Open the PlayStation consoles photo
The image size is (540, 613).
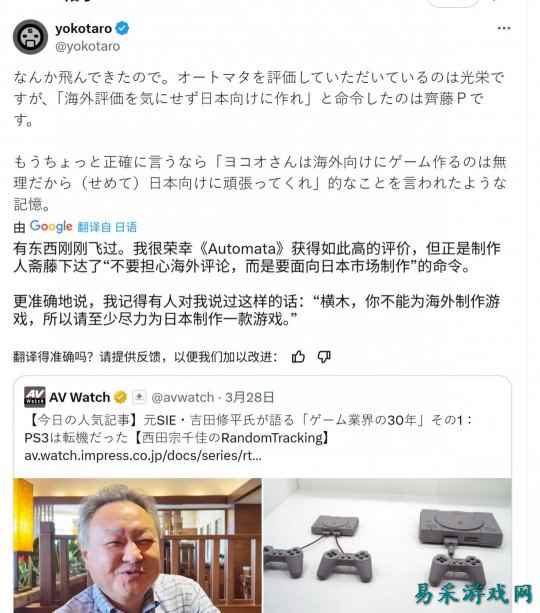387,545
